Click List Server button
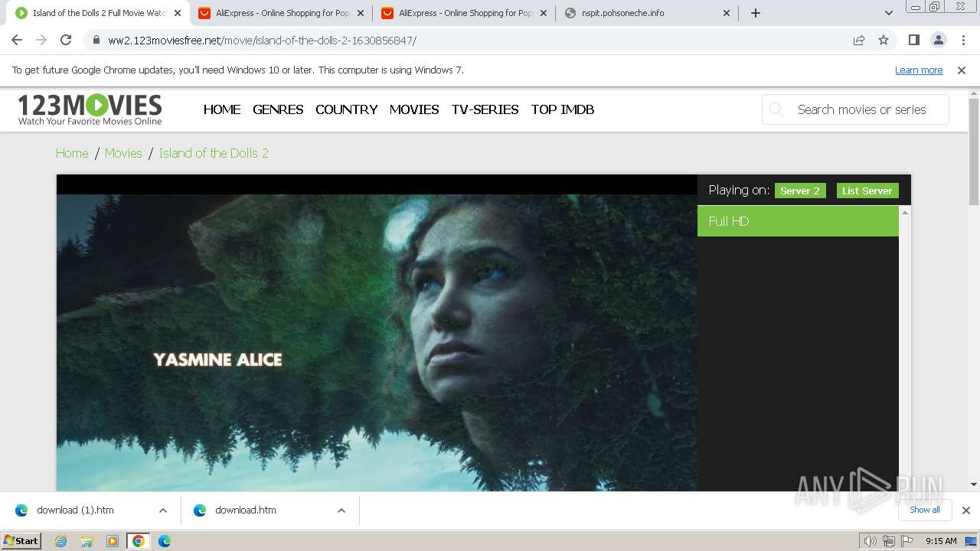 867,191
